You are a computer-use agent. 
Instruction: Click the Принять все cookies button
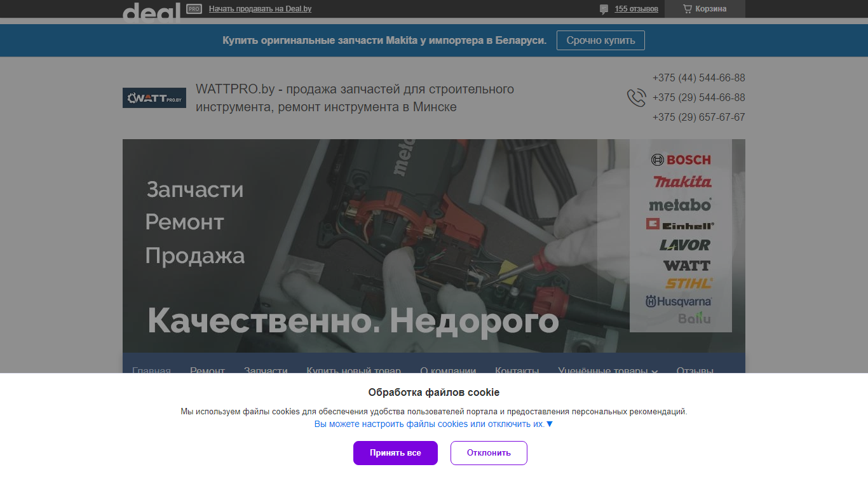point(395,453)
